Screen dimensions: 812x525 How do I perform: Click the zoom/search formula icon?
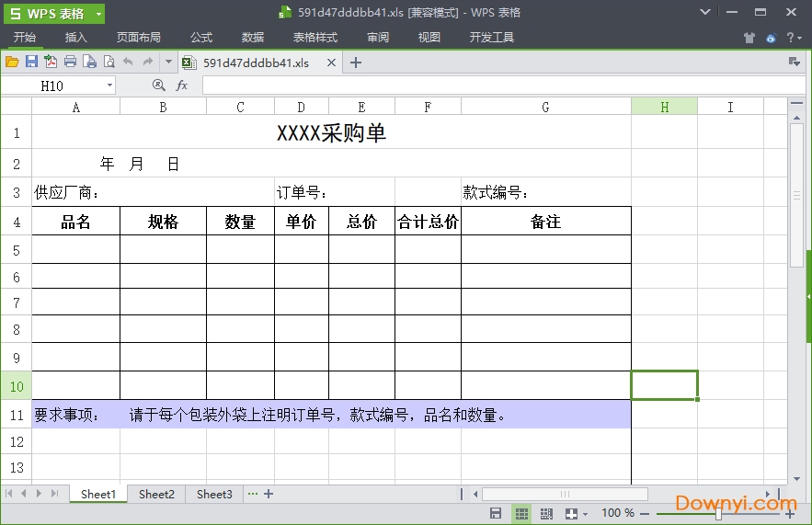point(159,85)
